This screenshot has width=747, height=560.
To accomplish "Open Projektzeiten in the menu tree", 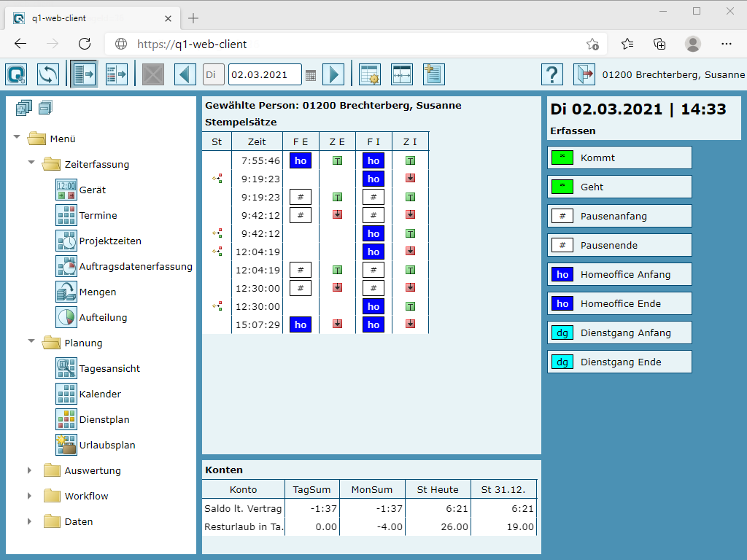I will (110, 241).
